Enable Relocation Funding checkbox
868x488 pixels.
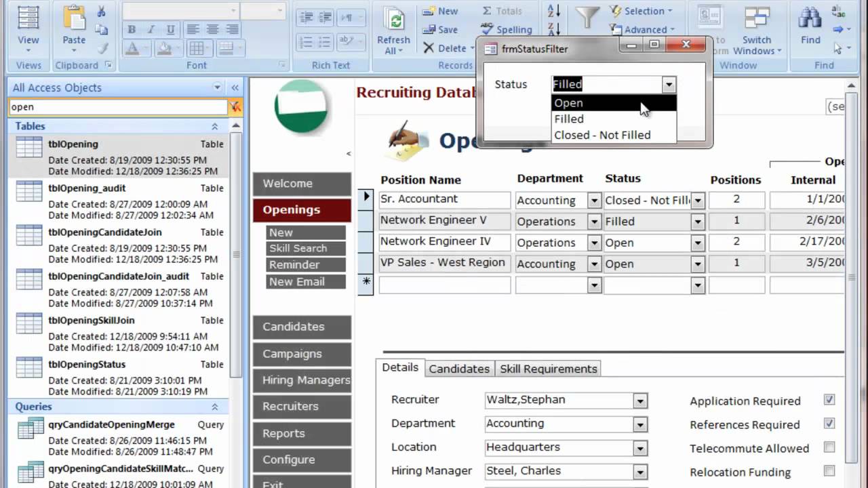point(829,471)
